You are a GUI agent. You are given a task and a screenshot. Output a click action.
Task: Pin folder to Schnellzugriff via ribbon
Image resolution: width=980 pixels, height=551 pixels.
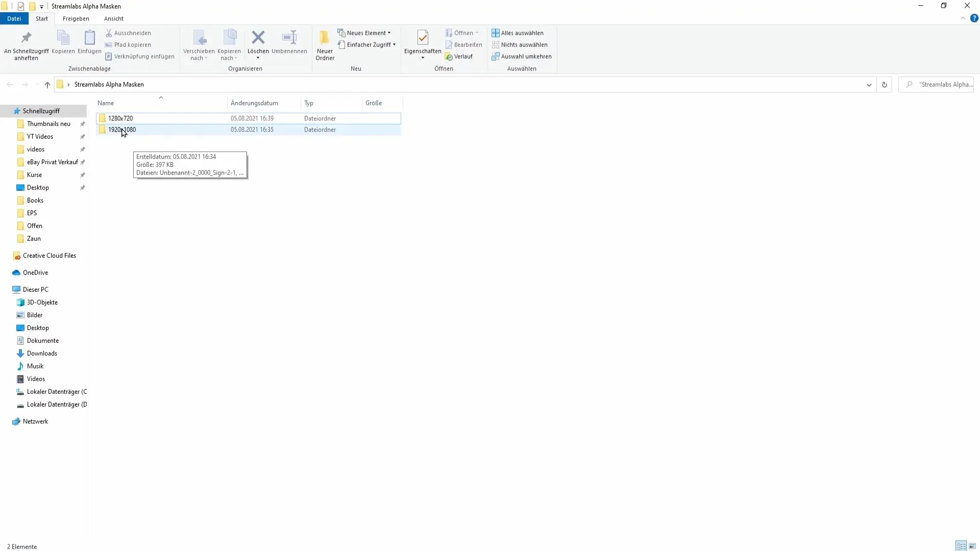tap(26, 45)
